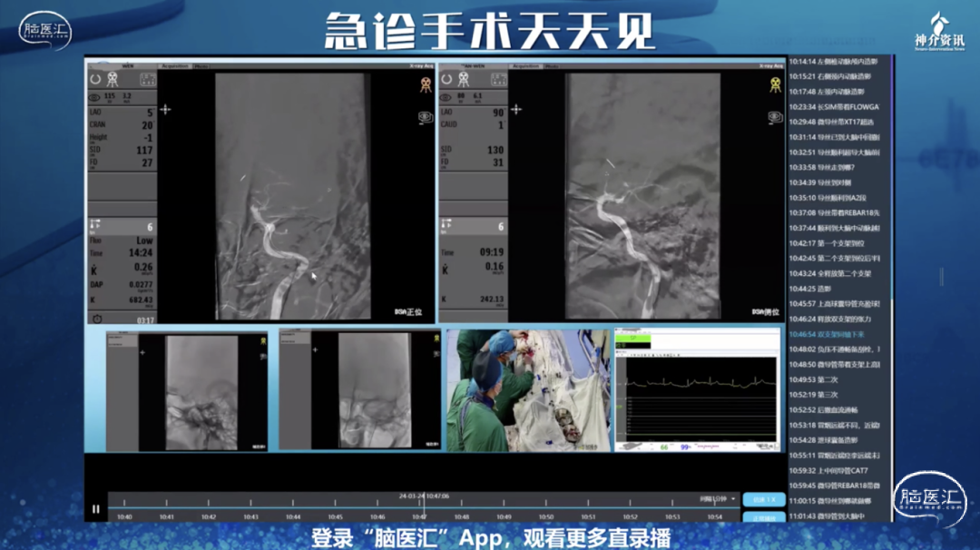Viewport: 980px width, 550px height.
Task: Click the eye icon in the frontal view
Action: [x=426, y=117]
